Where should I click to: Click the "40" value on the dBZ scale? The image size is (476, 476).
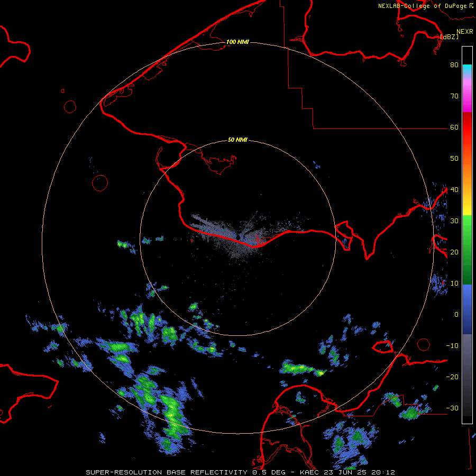click(x=454, y=190)
